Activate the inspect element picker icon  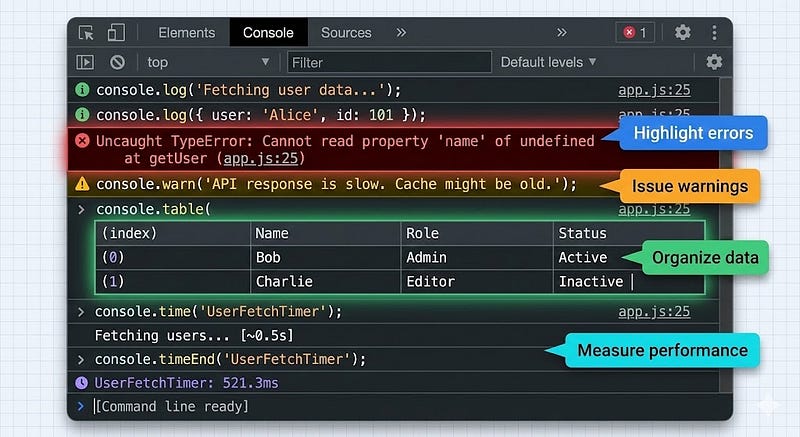pyautogui.click(x=86, y=33)
